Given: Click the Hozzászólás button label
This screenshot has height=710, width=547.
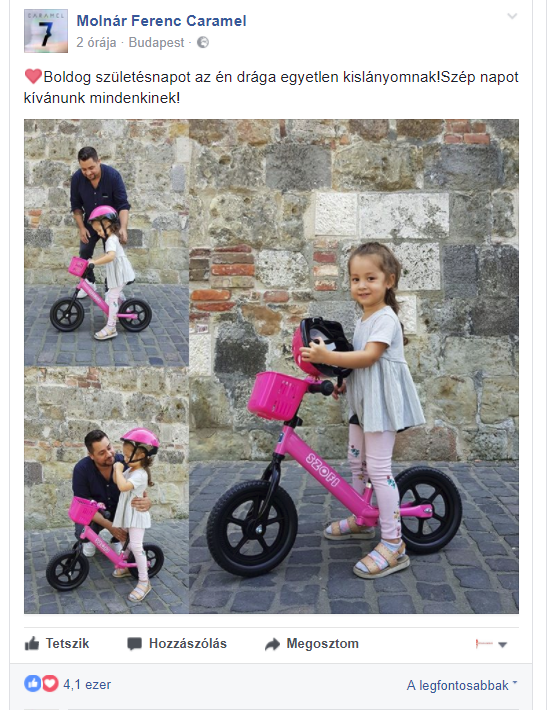Looking at the screenshot, I should click(187, 643).
